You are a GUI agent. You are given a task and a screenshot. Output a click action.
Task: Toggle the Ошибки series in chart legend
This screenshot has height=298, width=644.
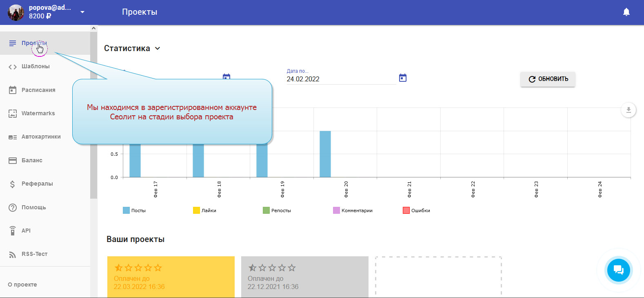click(x=416, y=211)
